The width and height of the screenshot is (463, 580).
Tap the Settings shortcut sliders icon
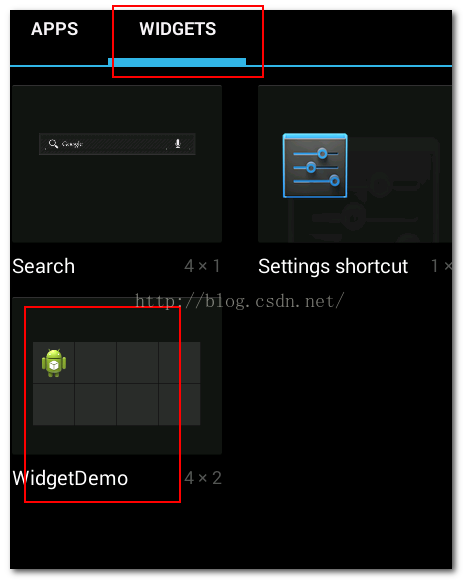point(315,166)
